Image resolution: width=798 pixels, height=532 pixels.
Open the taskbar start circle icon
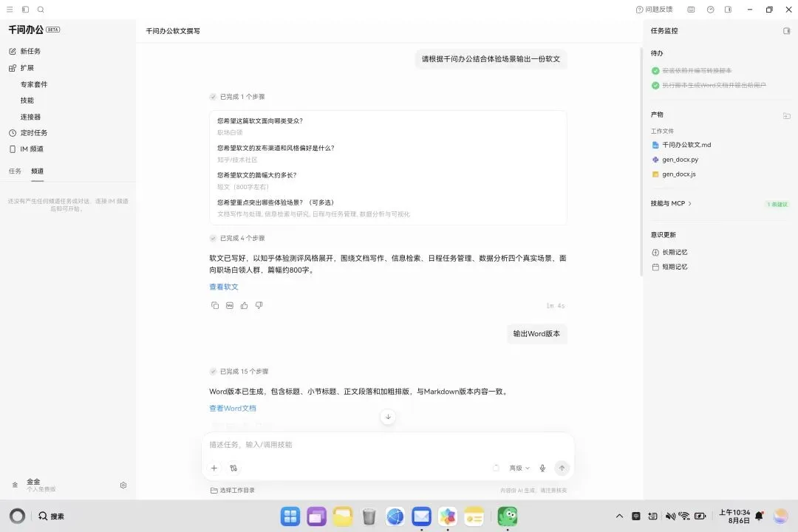pyautogui.click(x=17, y=516)
